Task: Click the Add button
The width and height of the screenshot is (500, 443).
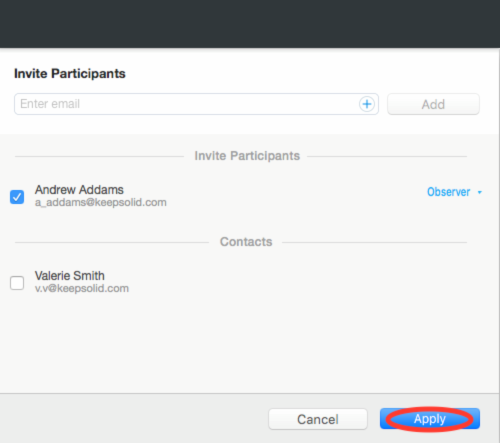Action: pos(433,104)
